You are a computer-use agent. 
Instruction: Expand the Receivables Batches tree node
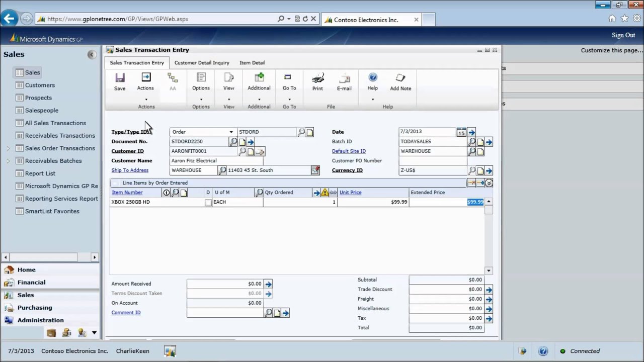[8, 161]
